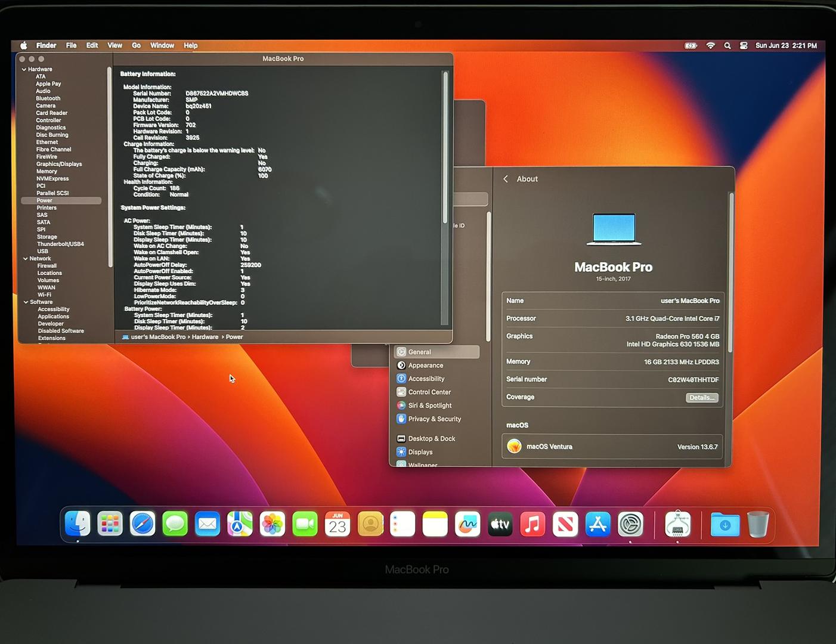Open Messages app in Dock
Image resolution: width=836 pixels, height=644 pixels.
tap(175, 524)
